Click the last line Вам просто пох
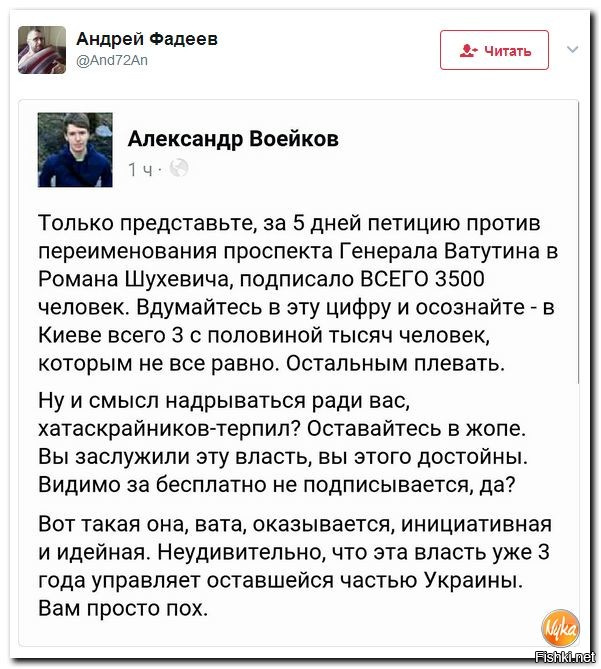 pyautogui.click(x=123, y=608)
